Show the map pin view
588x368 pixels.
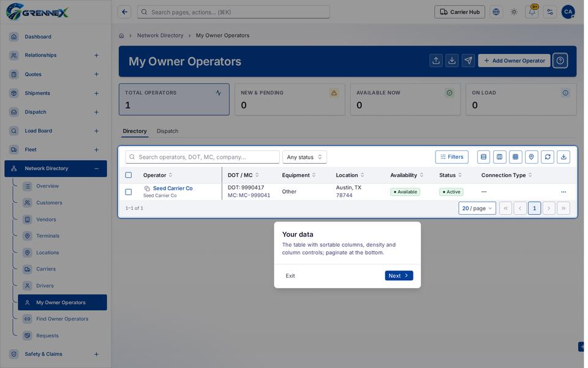tap(532, 157)
